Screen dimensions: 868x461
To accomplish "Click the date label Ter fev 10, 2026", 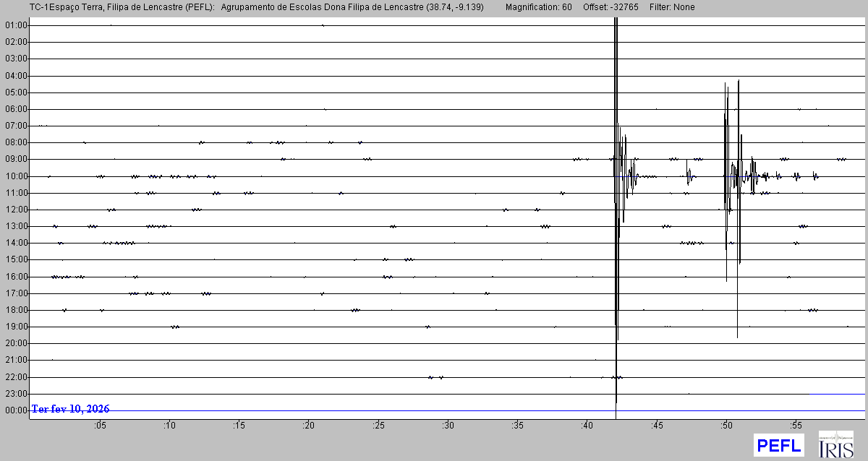I will pyautogui.click(x=70, y=409).
